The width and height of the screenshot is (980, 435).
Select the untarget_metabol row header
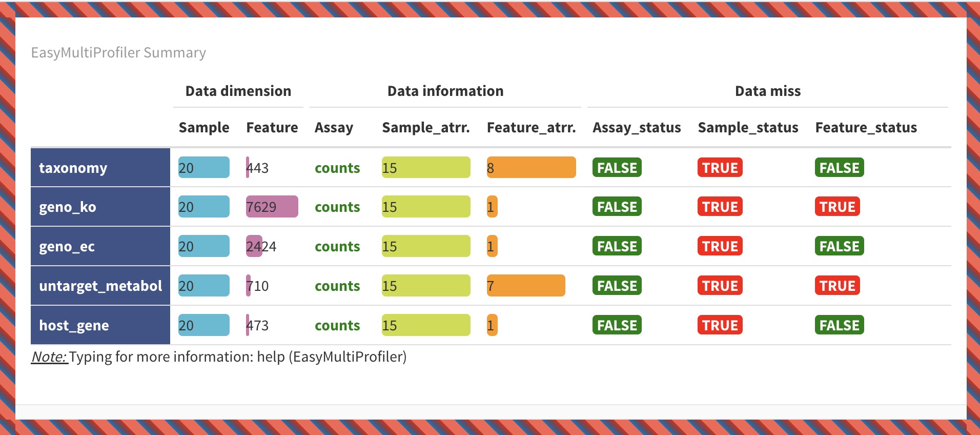click(x=100, y=286)
